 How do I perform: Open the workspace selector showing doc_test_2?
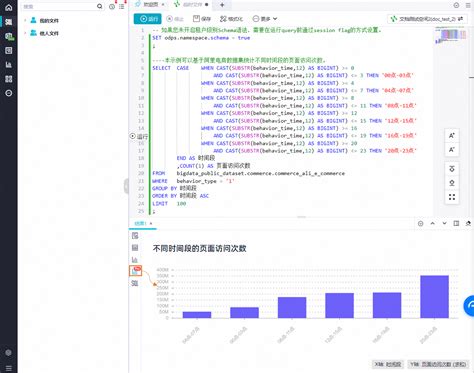pyautogui.click(x=427, y=19)
